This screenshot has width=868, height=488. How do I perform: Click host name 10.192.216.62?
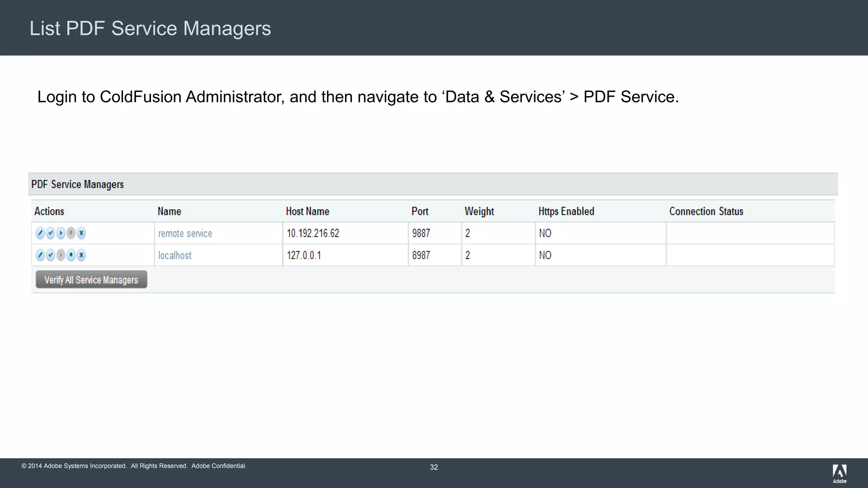pyautogui.click(x=313, y=233)
